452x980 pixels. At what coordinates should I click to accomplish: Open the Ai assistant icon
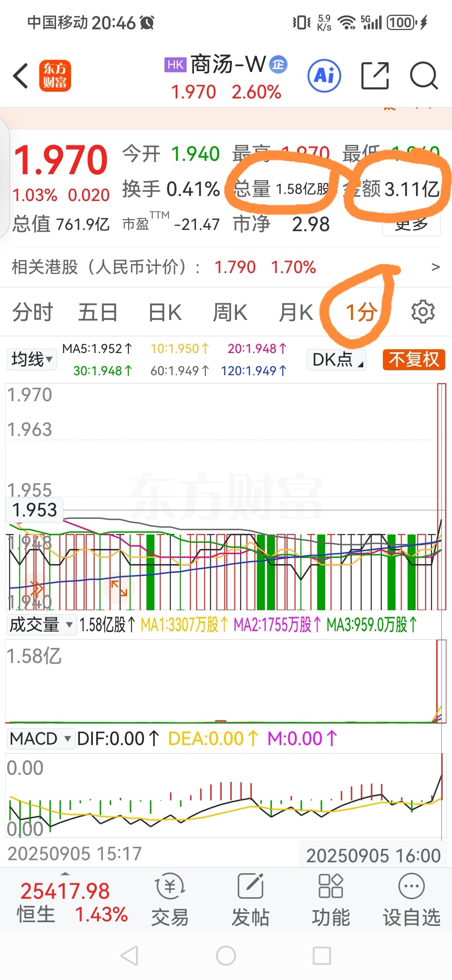[324, 76]
